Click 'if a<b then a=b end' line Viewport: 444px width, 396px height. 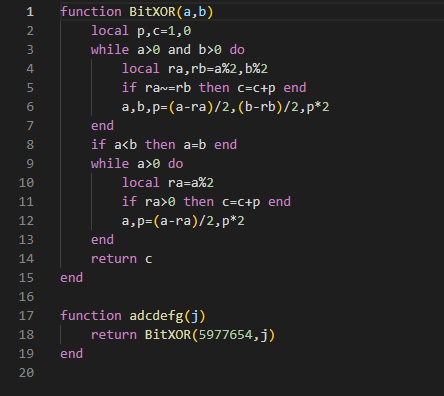164,145
